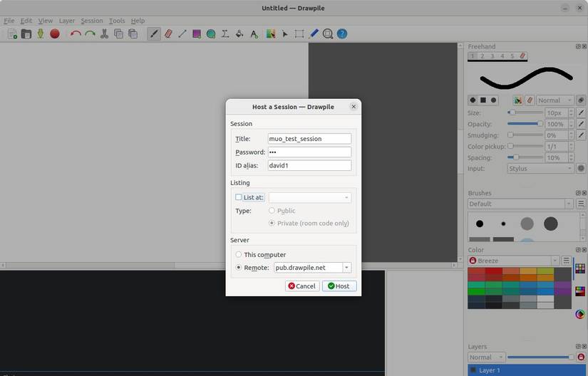The image size is (588, 376).
Task: Open the Session menu
Action: pyautogui.click(x=92, y=21)
